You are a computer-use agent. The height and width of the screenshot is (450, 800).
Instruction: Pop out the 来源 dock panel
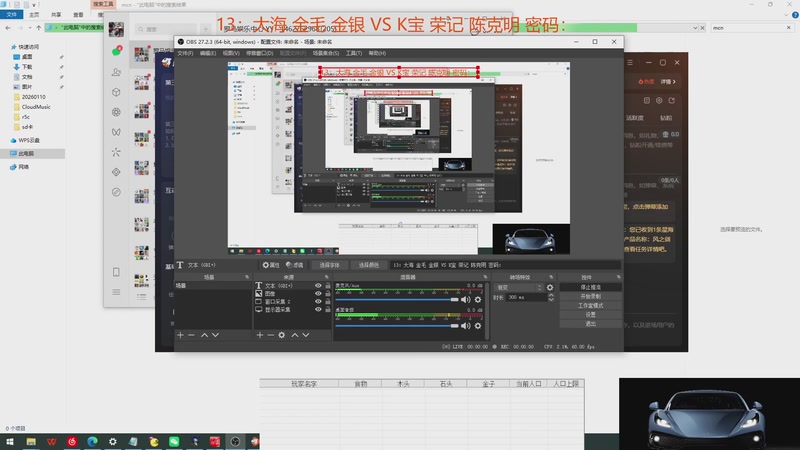327,277
